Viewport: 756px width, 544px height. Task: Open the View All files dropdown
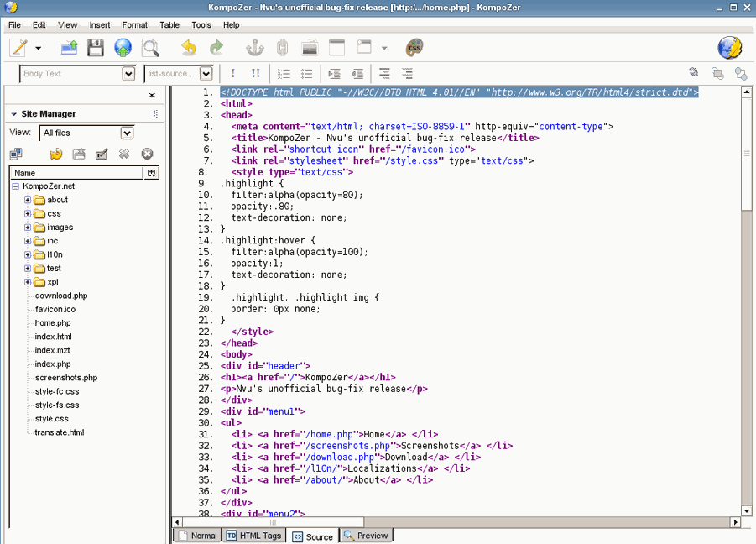[x=127, y=133]
